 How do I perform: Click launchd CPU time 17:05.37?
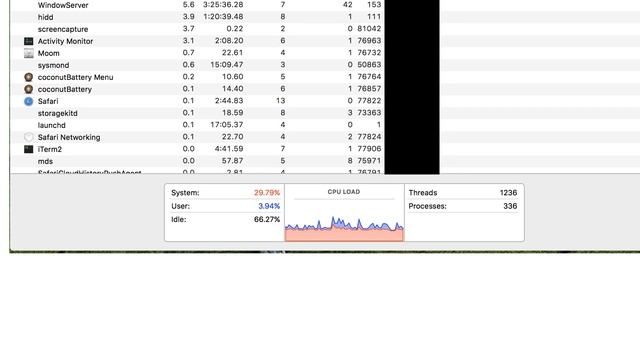coord(227,125)
